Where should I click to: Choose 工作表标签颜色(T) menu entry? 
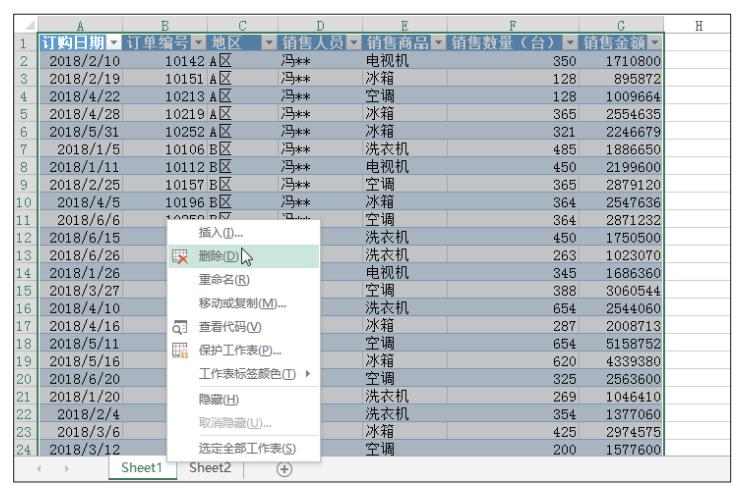pos(244,373)
